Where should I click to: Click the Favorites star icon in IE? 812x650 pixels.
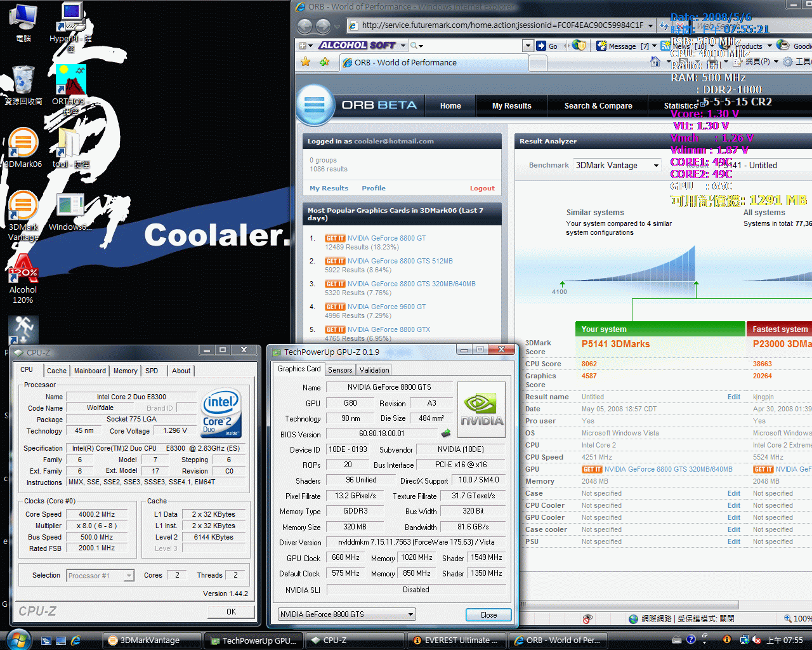pyautogui.click(x=306, y=62)
